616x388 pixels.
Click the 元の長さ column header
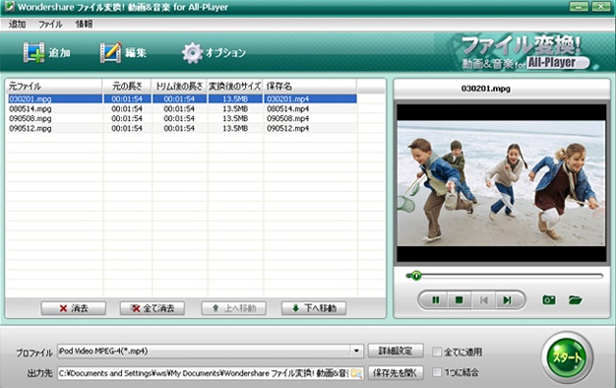click(x=127, y=86)
